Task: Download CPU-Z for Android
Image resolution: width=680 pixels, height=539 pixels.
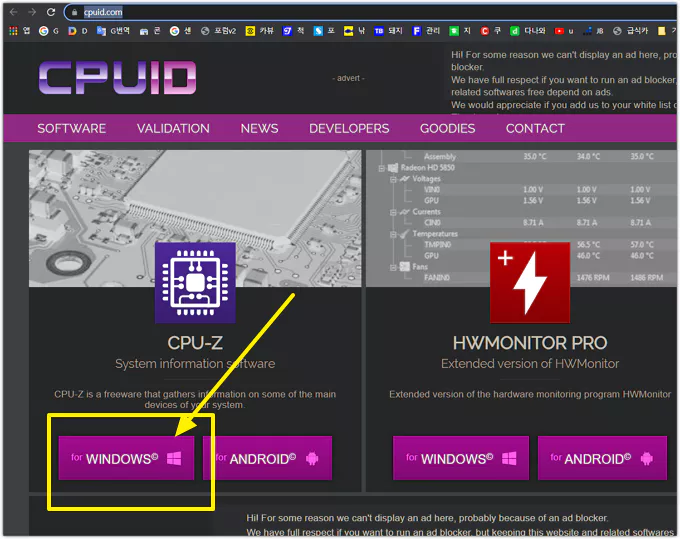Action: point(267,458)
